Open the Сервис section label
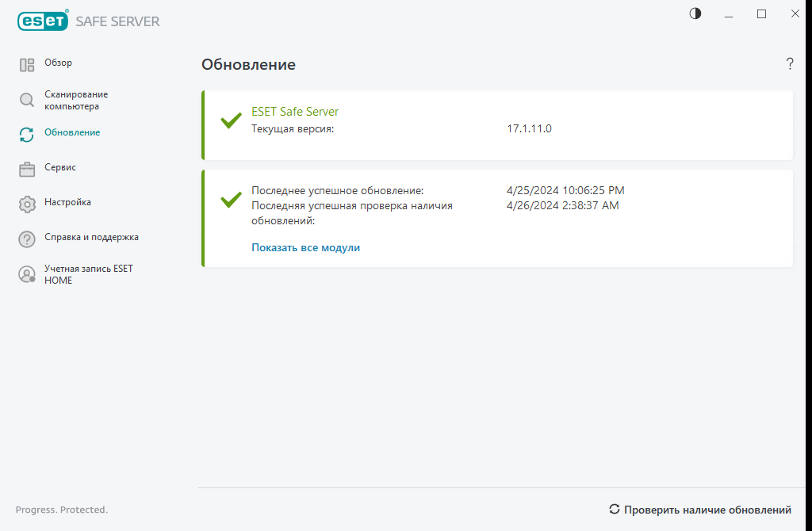The width and height of the screenshot is (812, 531). pyautogui.click(x=60, y=167)
